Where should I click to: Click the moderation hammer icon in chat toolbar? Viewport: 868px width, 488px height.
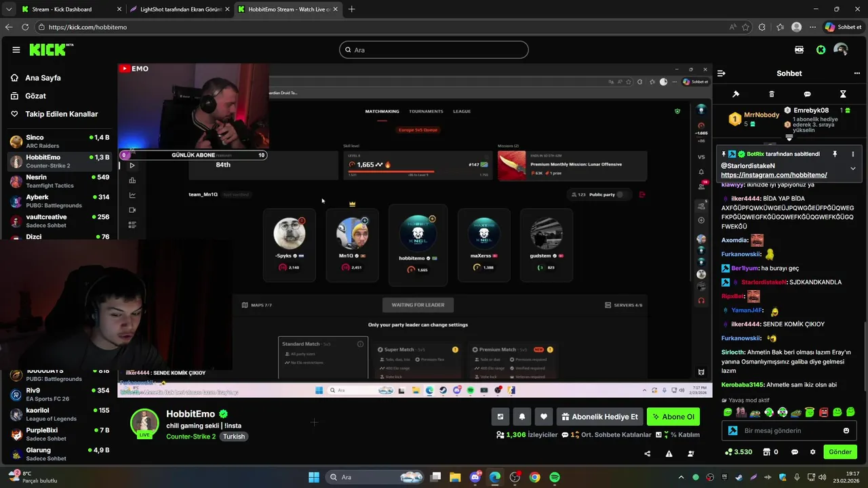point(736,94)
